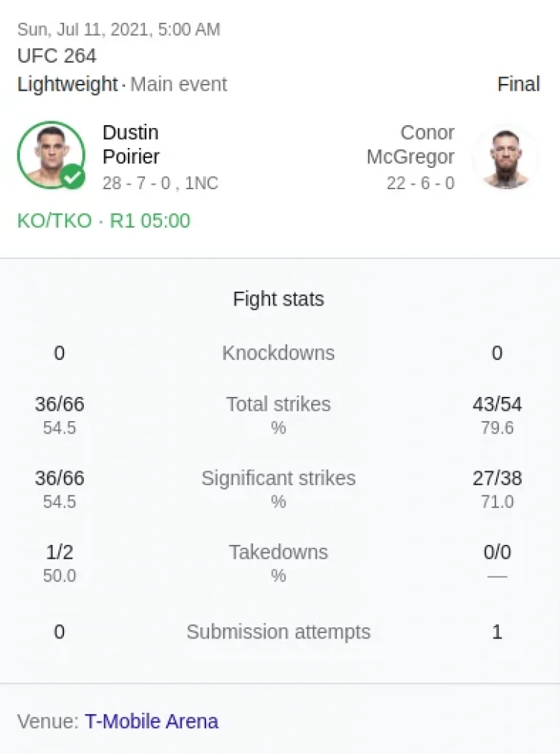The width and height of the screenshot is (560, 754).
Task: Open the T-Mobile Arena venue link
Action: click(x=152, y=722)
